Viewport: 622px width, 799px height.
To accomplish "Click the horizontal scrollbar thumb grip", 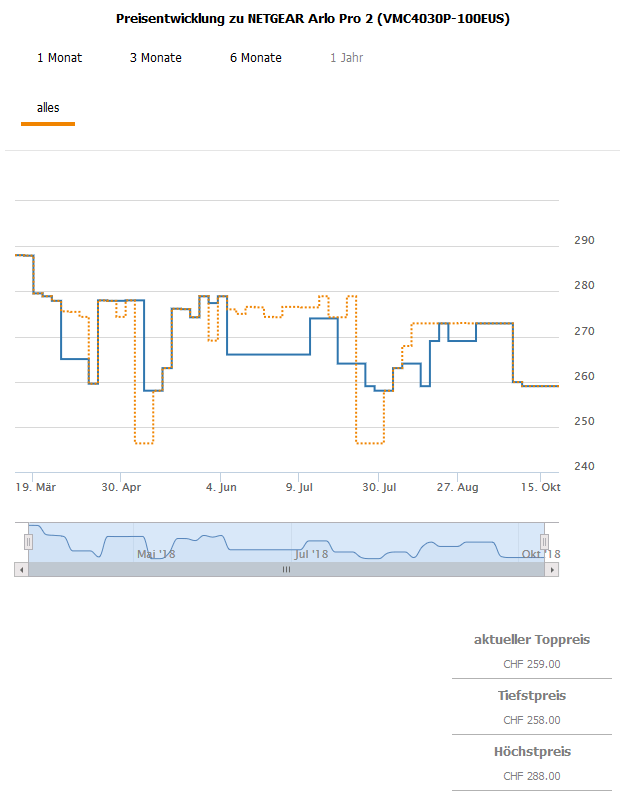I will click(286, 570).
